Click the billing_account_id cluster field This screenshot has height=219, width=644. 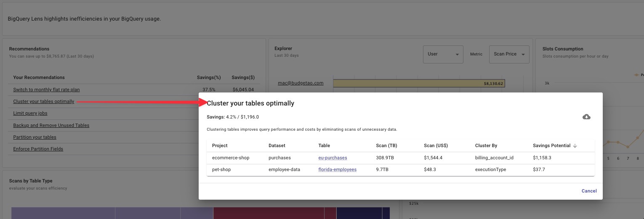click(x=494, y=158)
